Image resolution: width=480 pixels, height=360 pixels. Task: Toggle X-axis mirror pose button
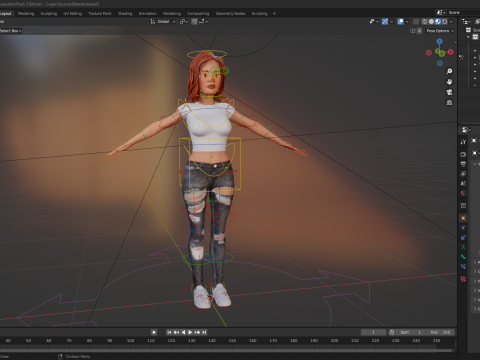[419, 31]
